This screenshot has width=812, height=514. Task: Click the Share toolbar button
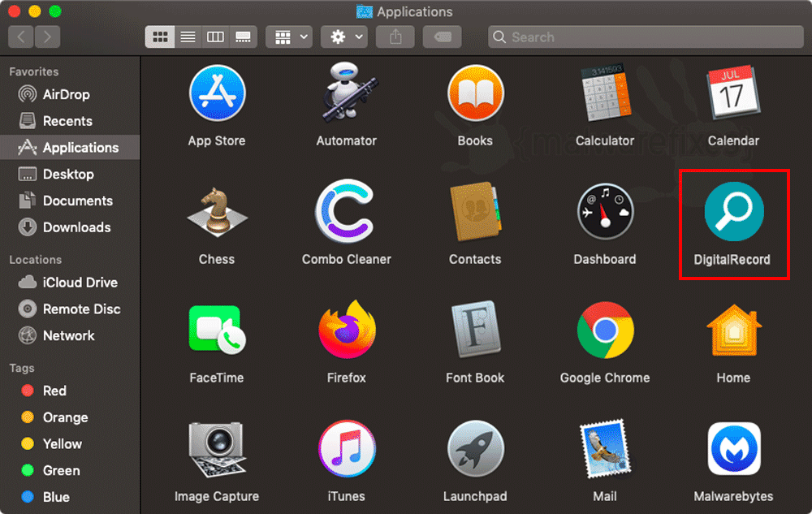point(395,37)
